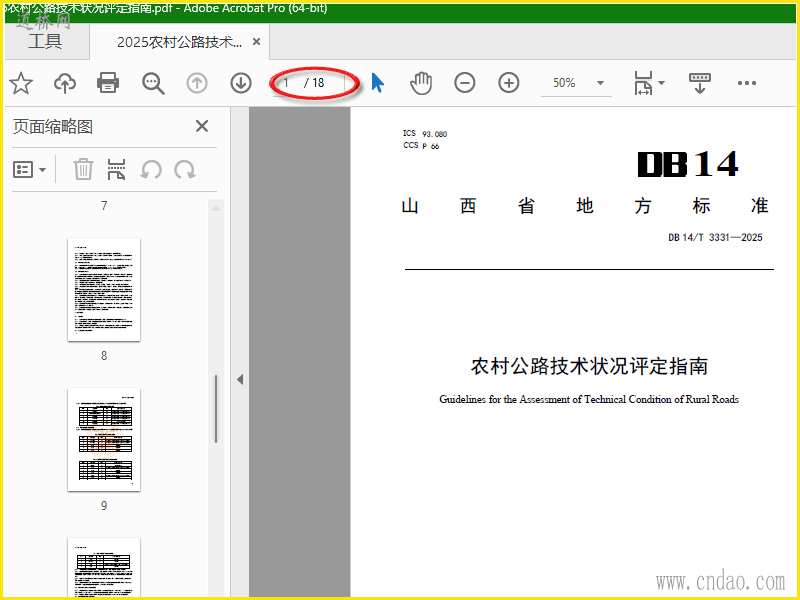Close the page thumbnails panel
This screenshot has height=600, width=800.
coord(202,126)
